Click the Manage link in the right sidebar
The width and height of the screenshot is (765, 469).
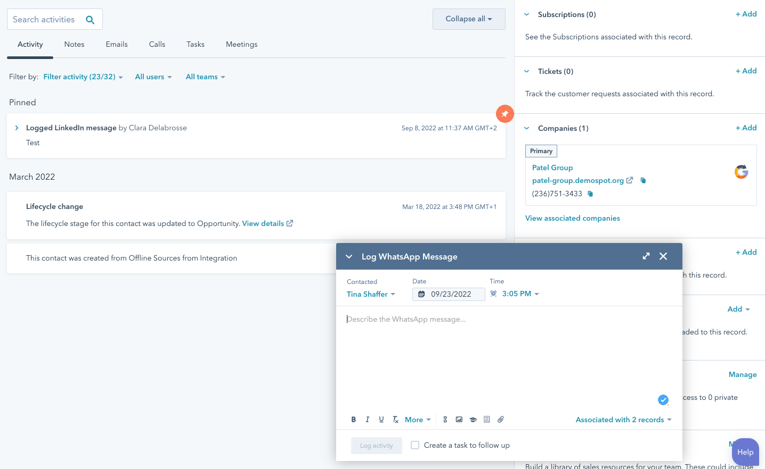pos(743,374)
